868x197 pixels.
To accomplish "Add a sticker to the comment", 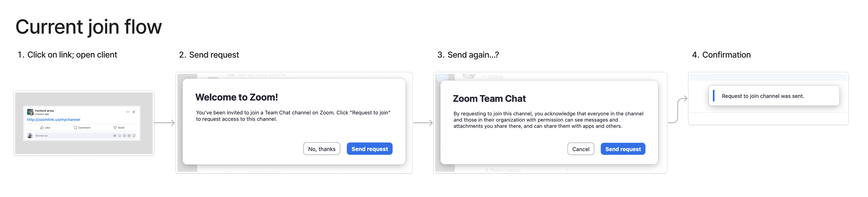I will click(134, 136).
